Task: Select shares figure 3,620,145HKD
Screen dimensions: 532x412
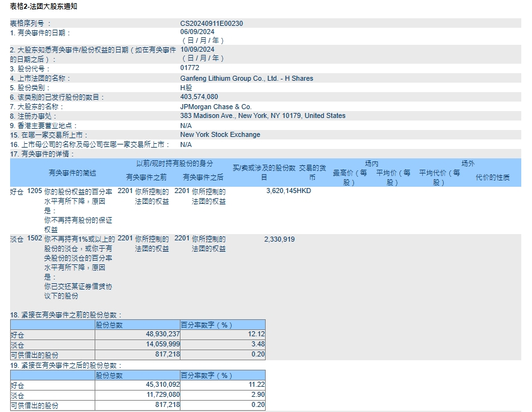Action: click(x=289, y=191)
